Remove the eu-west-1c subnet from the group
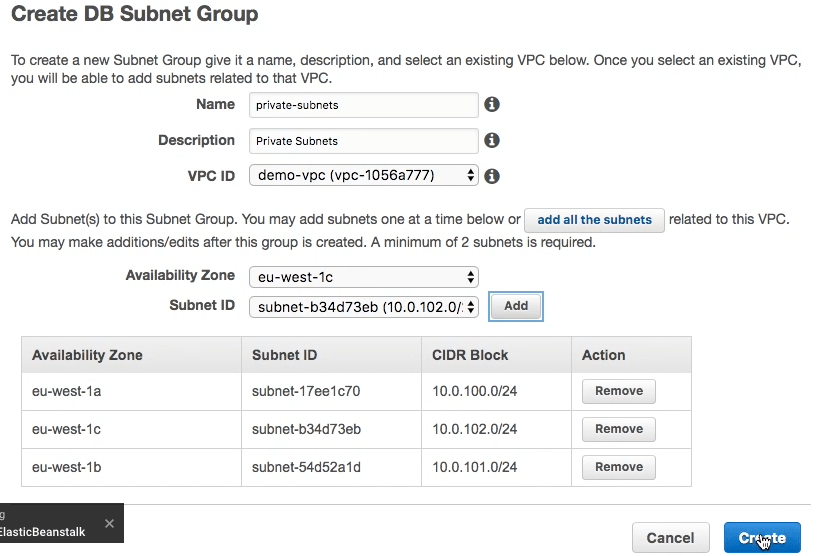Screen dimensions: 819x556 tap(618, 429)
